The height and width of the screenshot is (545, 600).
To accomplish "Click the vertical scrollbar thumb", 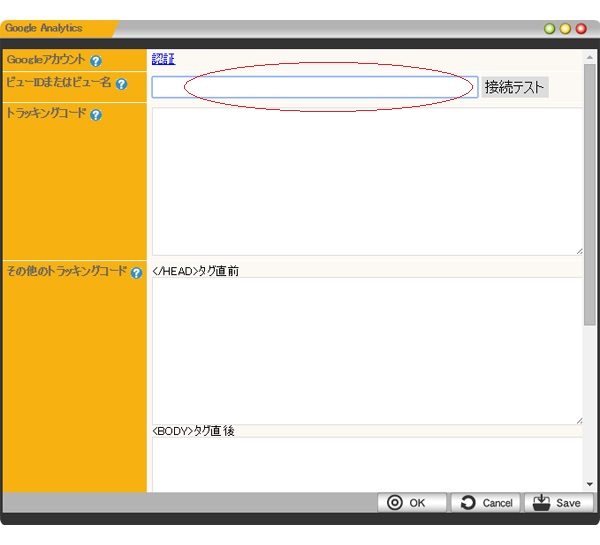I will 590,195.
